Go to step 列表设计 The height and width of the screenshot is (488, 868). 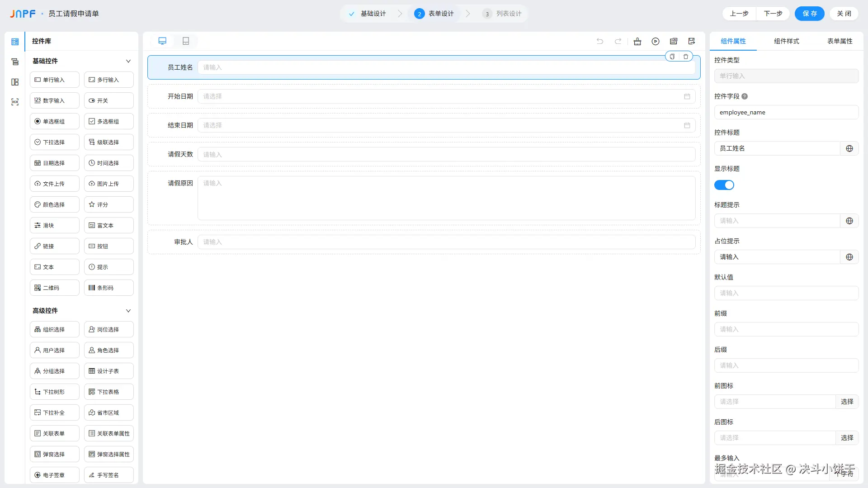[x=502, y=14]
